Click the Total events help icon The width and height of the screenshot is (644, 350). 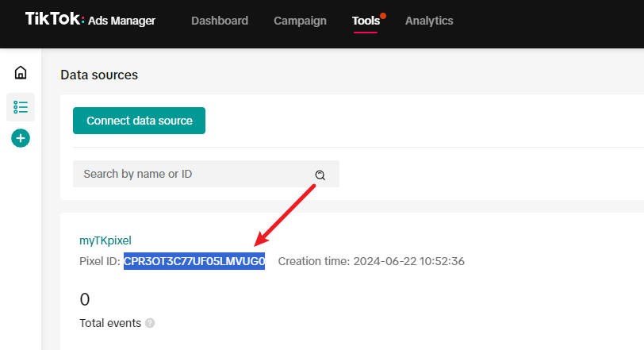click(150, 324)
